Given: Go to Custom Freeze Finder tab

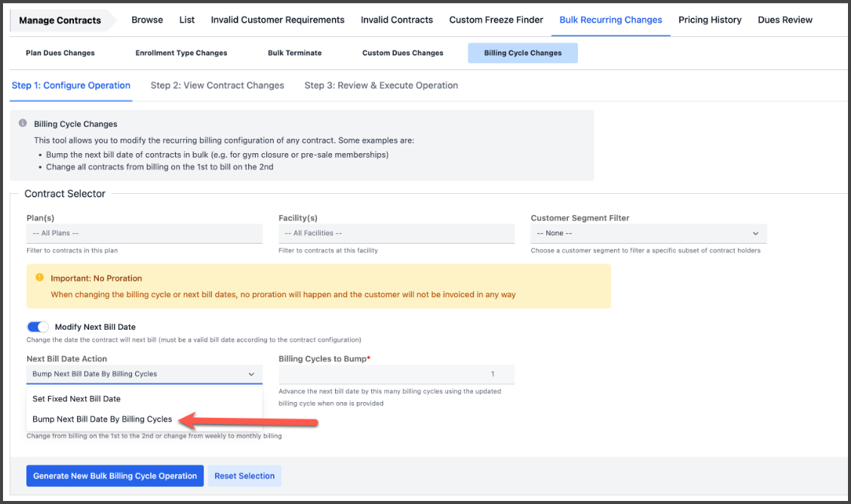Looking at the screenshot, I should pyautogui.click(x=496, y=20).
